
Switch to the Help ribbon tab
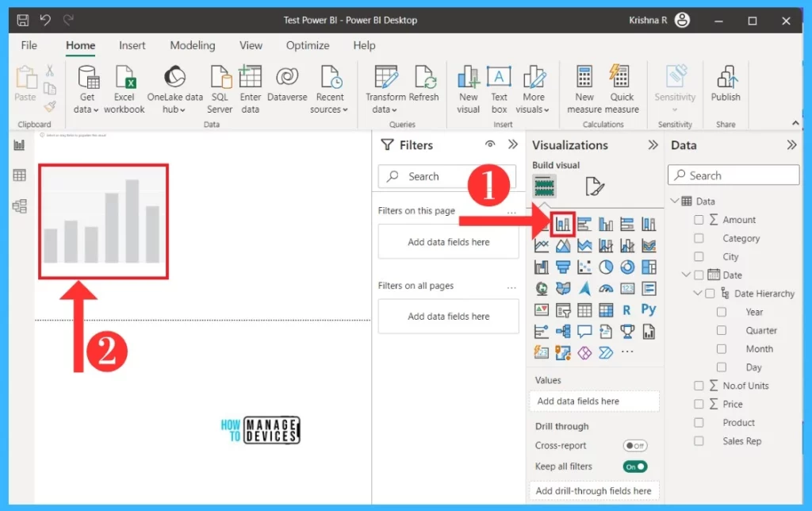pyautogui.click(x=364, y=45)
